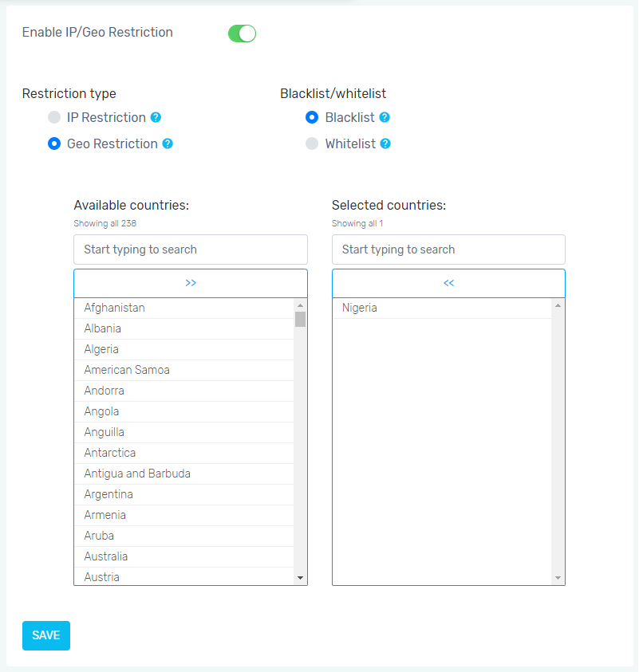The width and height of the screenshot is (639, 672).
Task: Click the down arrow of Selected countries scrollbar
Action: point(558,578)
